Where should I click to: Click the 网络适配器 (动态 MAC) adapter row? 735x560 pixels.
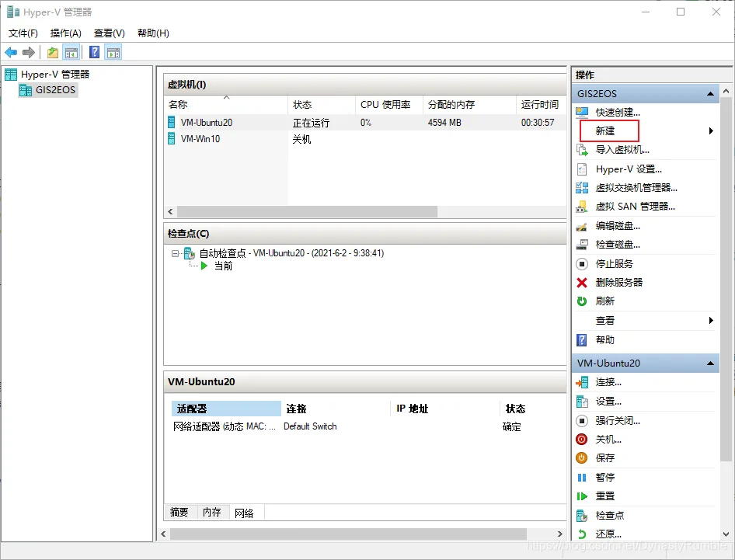(225, 426)
